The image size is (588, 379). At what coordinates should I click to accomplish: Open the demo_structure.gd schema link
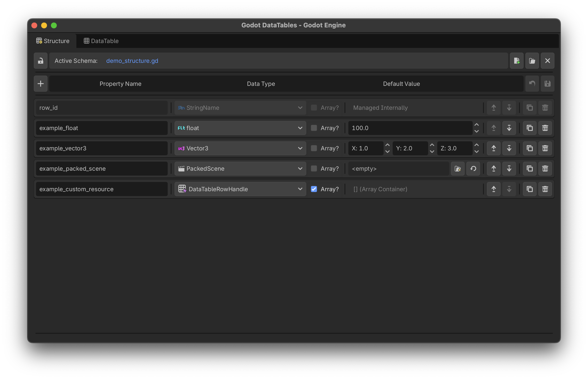[x=132, y=61]
